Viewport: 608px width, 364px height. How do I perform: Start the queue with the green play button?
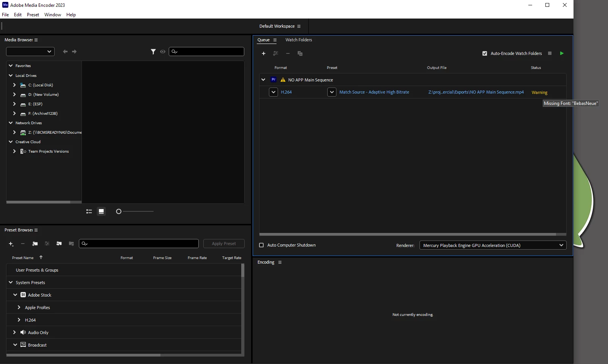coord(562,53)
